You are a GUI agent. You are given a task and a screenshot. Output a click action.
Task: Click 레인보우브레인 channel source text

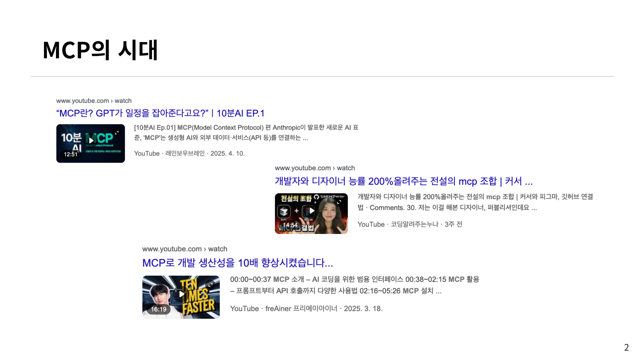pyautogui.click(x=185, y=154)
